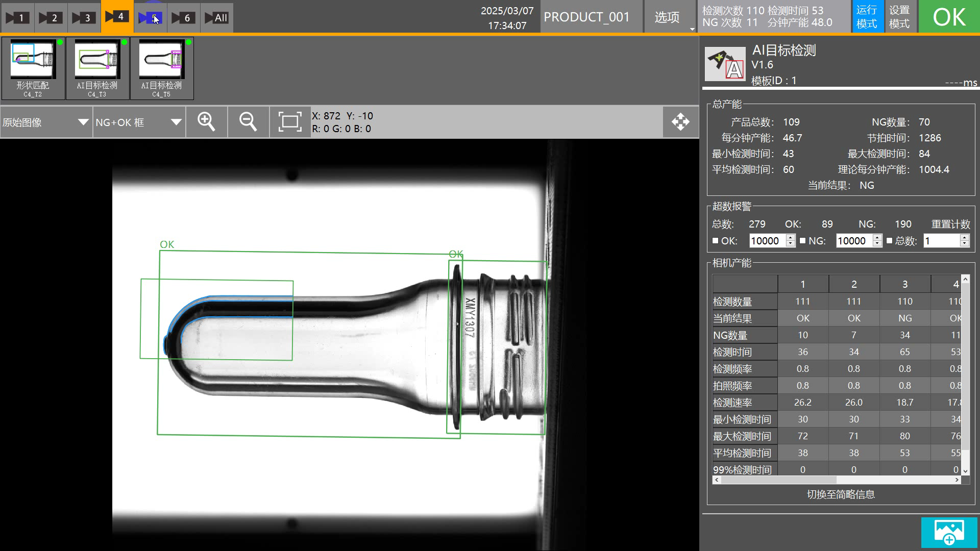Switch to camera 2 tab
Screen dimensions: 980x551
tap(50, 18)
